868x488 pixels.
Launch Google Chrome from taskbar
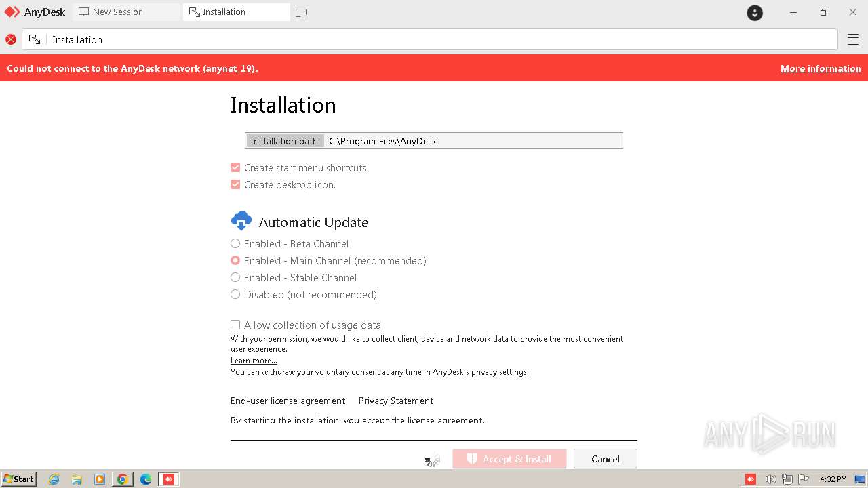pos(123,479)
